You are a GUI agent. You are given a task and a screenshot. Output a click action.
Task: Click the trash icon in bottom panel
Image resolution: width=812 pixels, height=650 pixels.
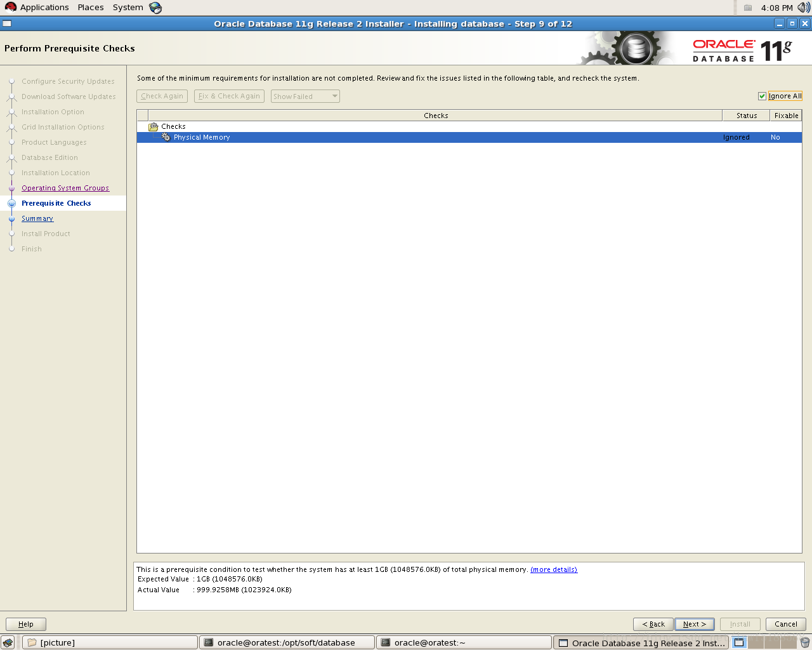(x=804, y=642)
